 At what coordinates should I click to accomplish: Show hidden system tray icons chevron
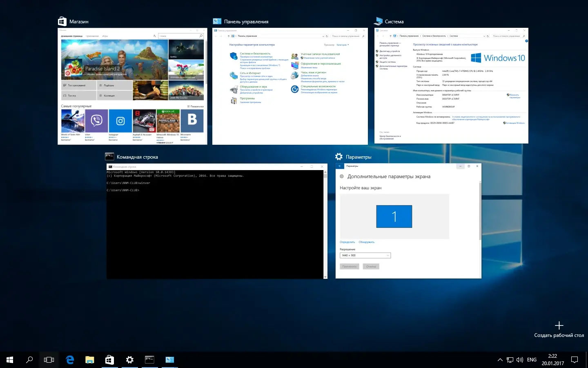(500, 360)
